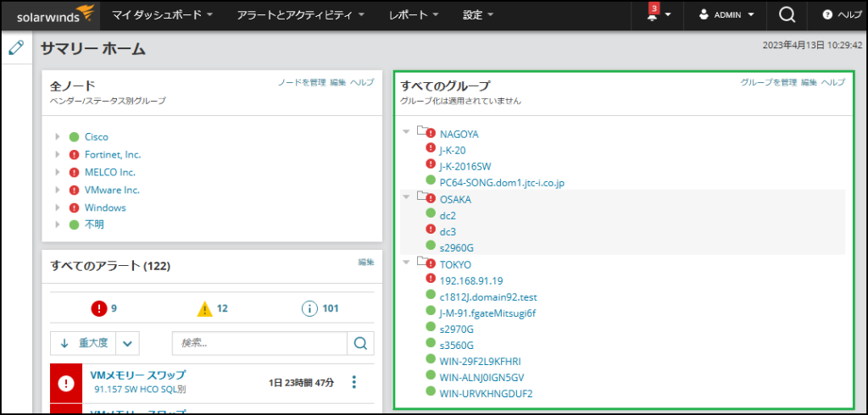Expand the 不明 vendor group
The height and width of the screenshot is (415, 868).
[x=58, y=225]
